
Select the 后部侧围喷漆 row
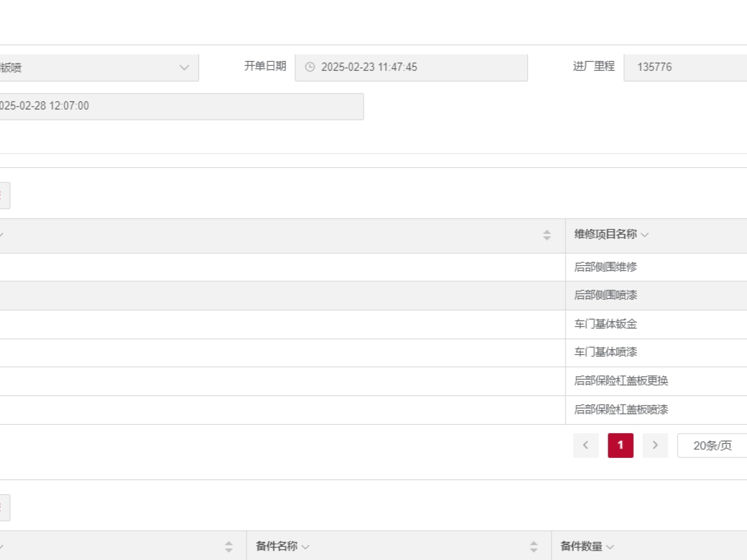pos(606,296)
